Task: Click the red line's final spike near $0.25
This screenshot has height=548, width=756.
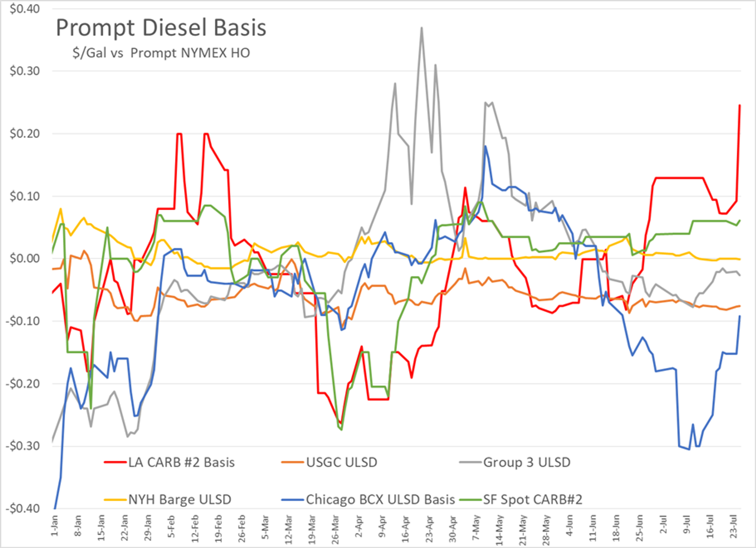Action: pos(740,105)
